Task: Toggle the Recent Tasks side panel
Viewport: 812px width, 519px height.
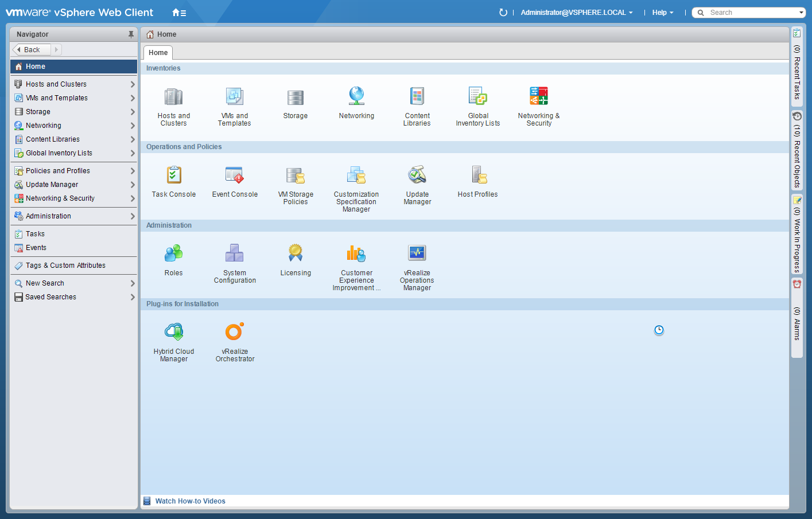Action: [x=797, y=66]
